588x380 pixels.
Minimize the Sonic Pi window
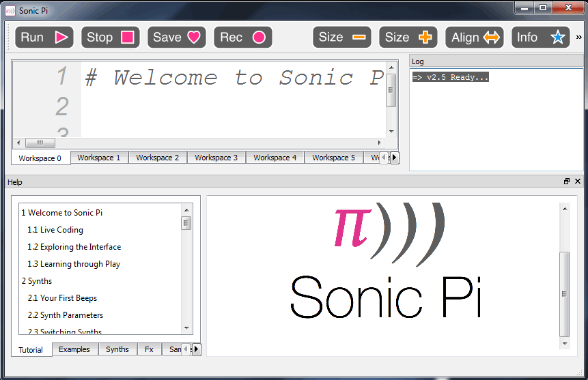524,8
